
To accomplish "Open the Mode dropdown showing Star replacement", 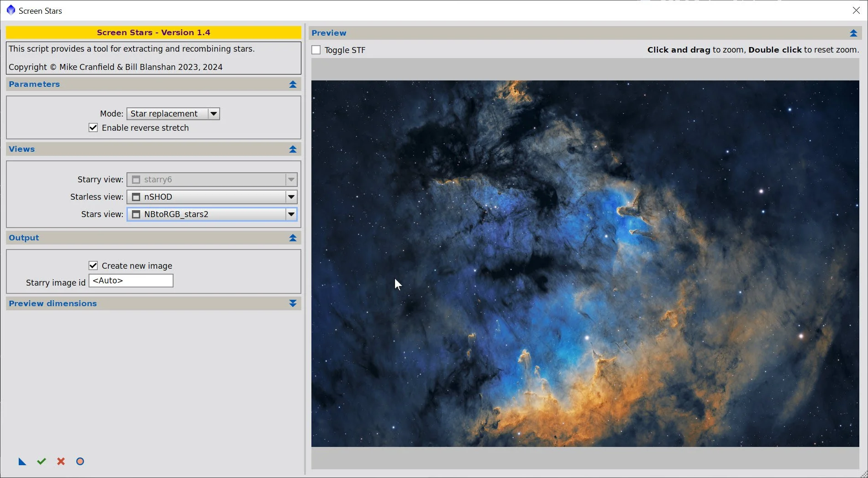I will (173, 114).
